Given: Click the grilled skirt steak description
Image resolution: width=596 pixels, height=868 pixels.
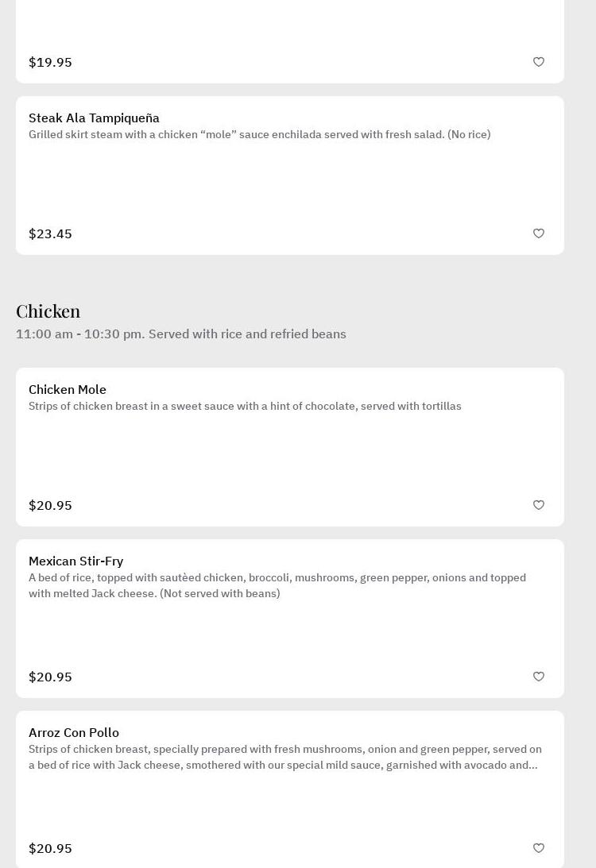Looking at the screenshot, I should tap(259, 134).
